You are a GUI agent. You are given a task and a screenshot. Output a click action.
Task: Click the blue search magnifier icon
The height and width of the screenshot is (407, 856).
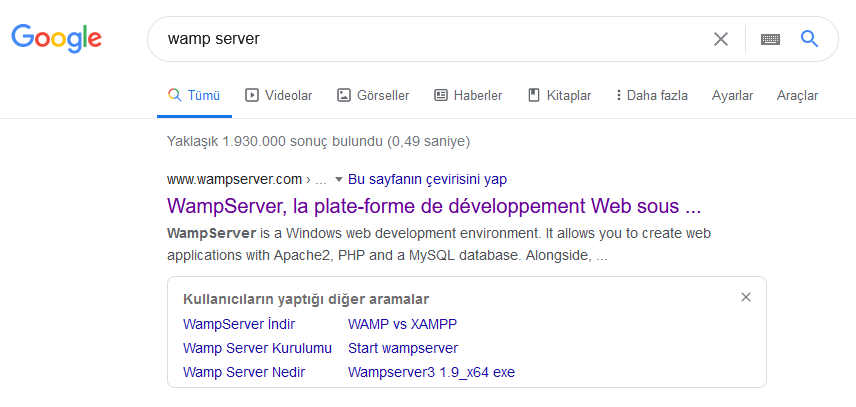(809, 39)
